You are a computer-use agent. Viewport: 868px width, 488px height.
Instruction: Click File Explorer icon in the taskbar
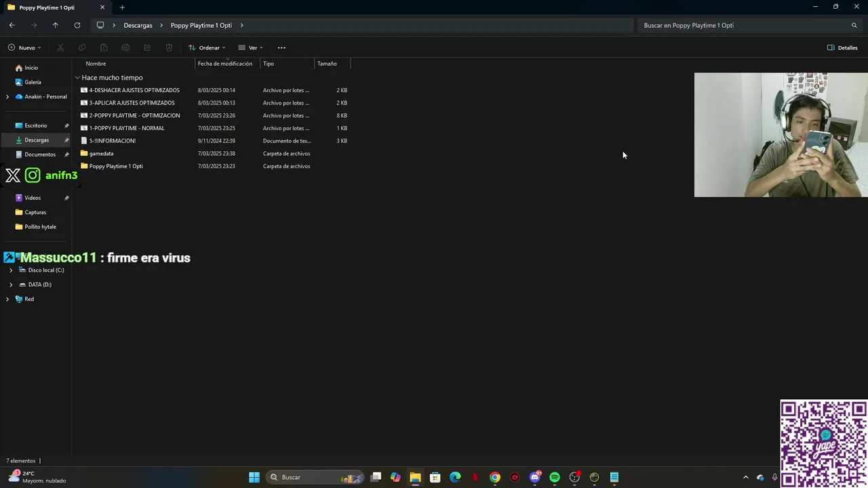click(415, 477)
